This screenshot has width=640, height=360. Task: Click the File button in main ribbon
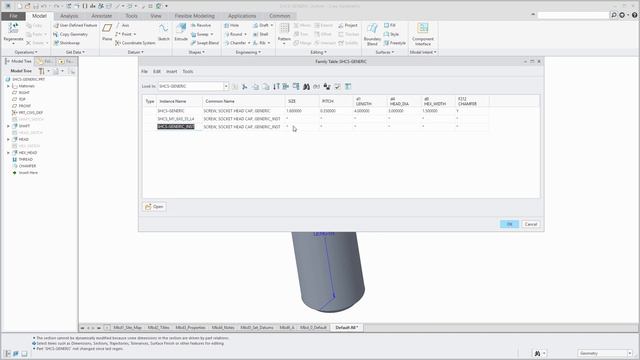13,16
